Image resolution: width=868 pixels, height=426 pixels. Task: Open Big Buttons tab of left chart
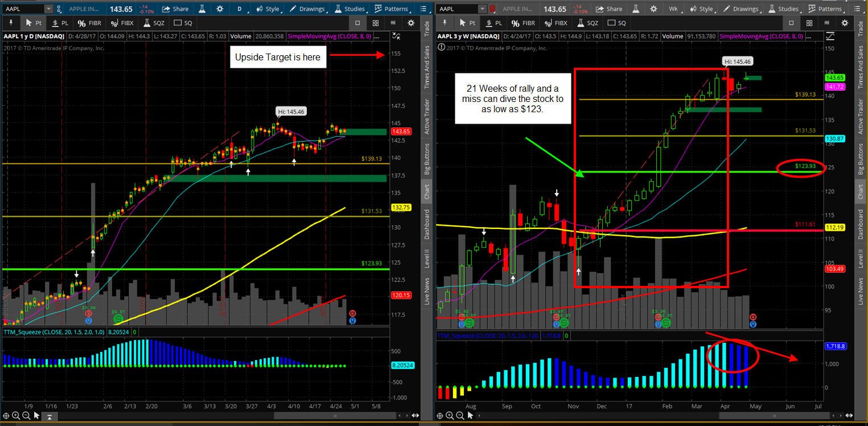(427, 159)
